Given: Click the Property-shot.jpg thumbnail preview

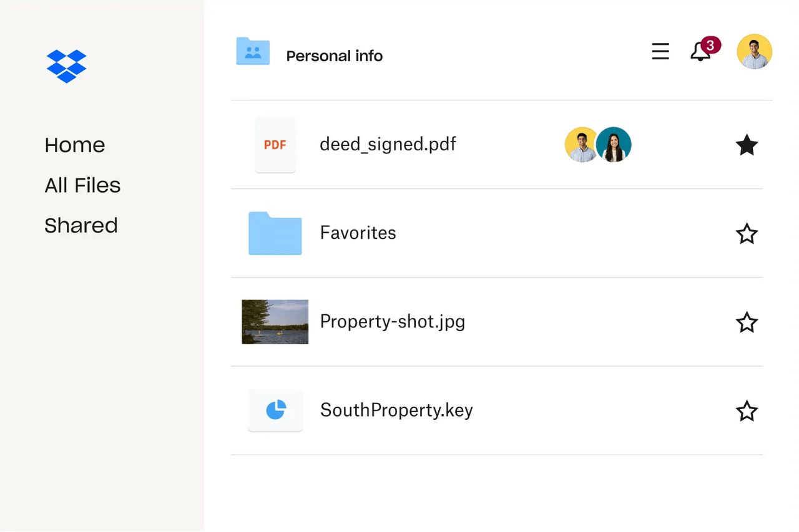Looking at the screenshot, I should point(275,322).
